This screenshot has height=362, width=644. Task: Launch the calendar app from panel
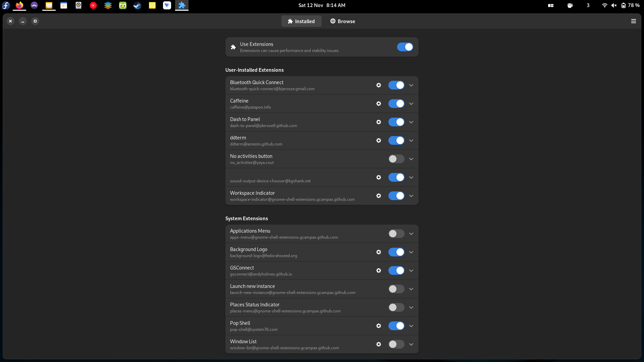64,5
